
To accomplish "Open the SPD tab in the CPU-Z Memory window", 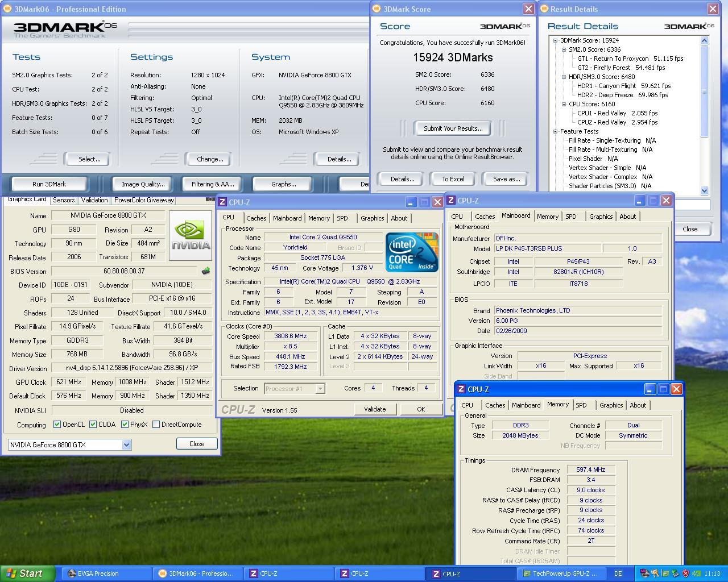I will [x=581, y=405].
